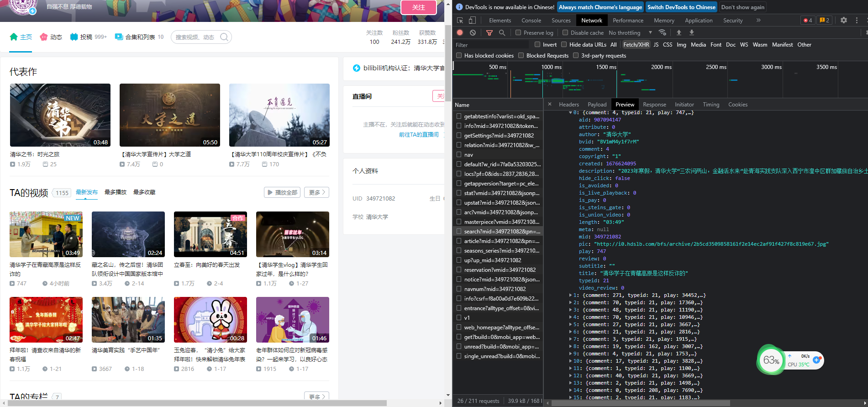Open network conditions Wi-Fi icon
Viewport: 868px width, 407px height.
tap(662, 32)
